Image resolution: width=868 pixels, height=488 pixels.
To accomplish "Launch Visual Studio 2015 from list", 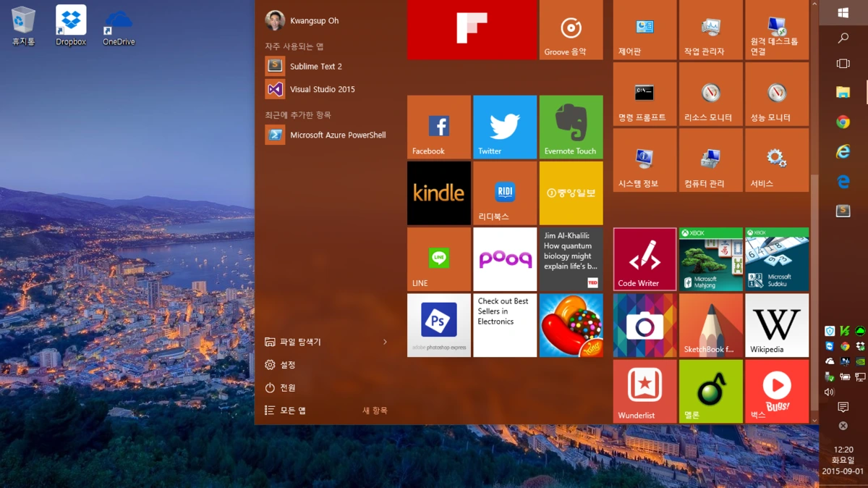I will 326,89.
